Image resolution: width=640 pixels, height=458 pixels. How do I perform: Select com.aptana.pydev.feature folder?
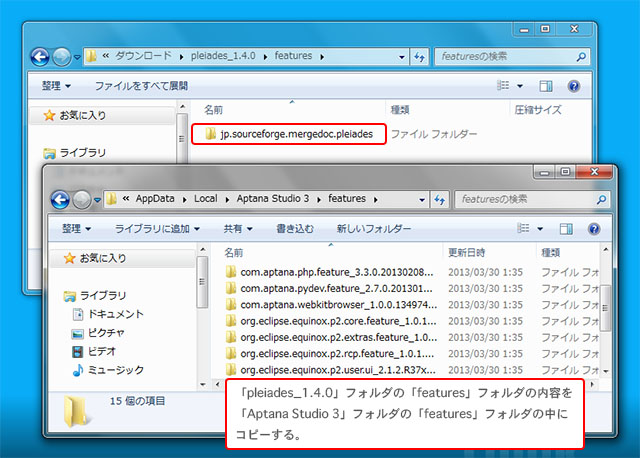coord(329,289)
